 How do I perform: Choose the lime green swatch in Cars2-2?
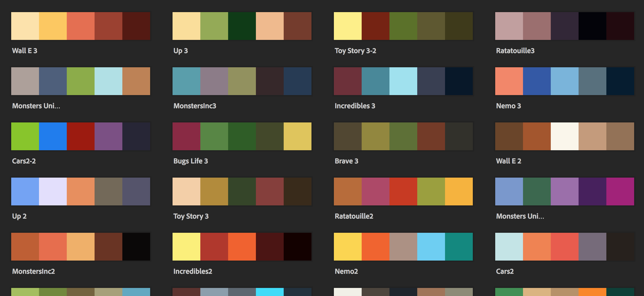25,136
